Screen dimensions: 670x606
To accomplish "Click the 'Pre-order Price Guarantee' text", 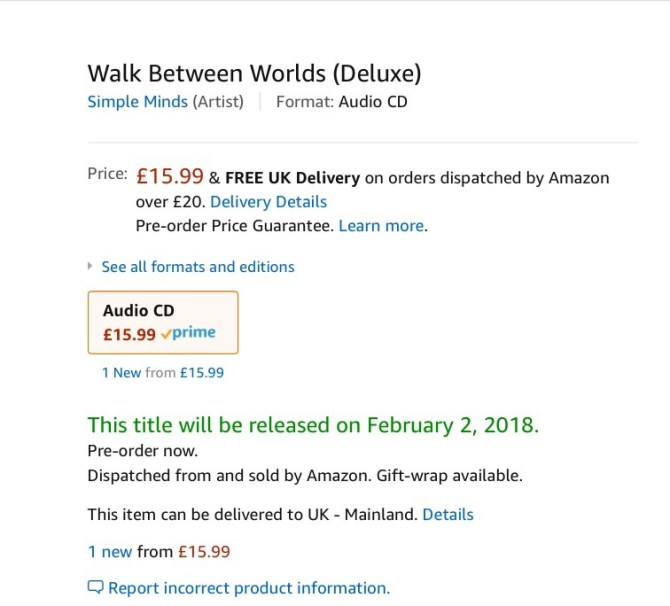I will (234, 226).
